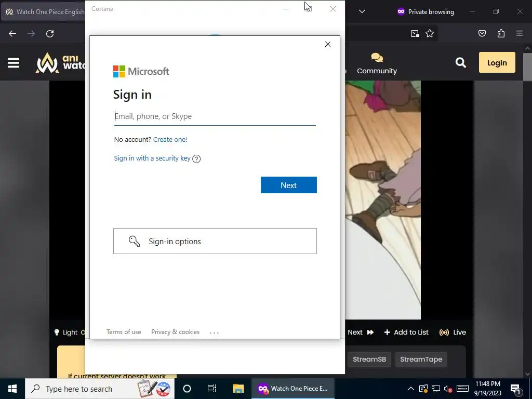Open the Firefox extensions puzzle icon
The width and height of the screenshot is (532, 399).
tap(501, 33)
